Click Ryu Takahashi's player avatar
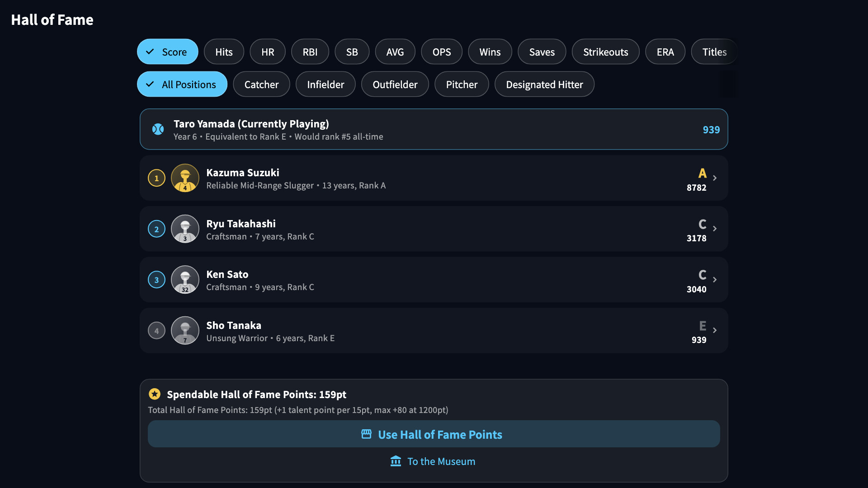 pyautogui.click(x=185, y=229)
